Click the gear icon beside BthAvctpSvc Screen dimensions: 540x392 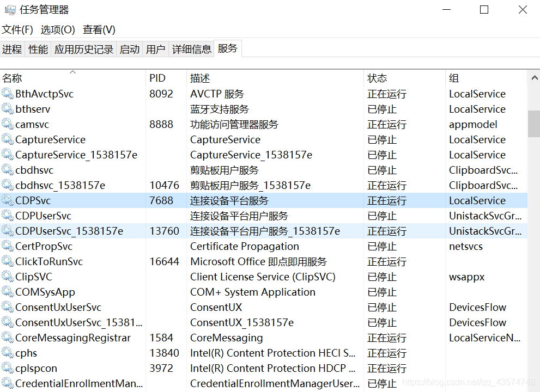click(7, 93)
